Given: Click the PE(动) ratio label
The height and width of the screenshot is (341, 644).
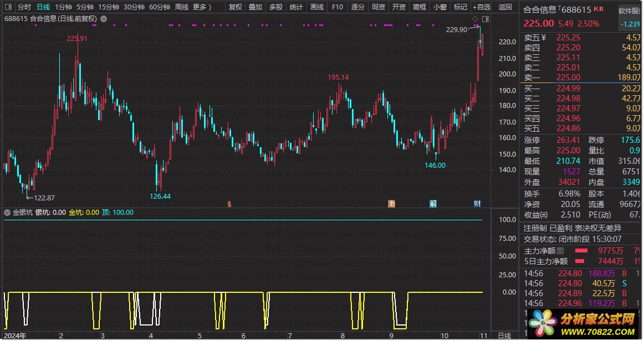Looking at the screenshot, I should [600, 215].
